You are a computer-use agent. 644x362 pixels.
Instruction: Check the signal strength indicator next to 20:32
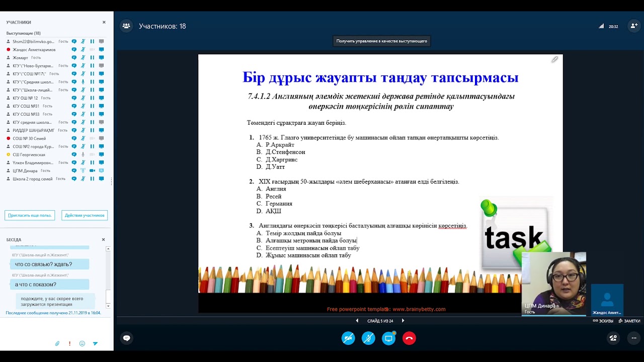(x=601, y=26)
